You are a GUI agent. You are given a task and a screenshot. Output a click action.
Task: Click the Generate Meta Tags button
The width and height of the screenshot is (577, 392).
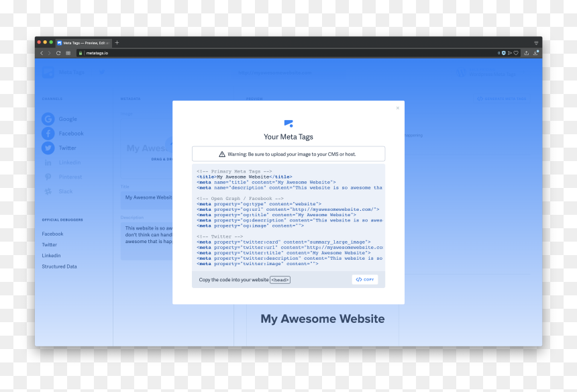coord(502,99)
